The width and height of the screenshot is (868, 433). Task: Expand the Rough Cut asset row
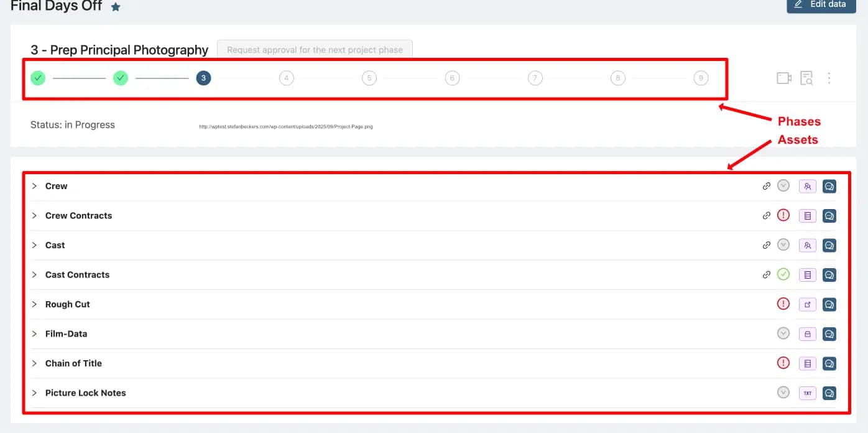35,304
